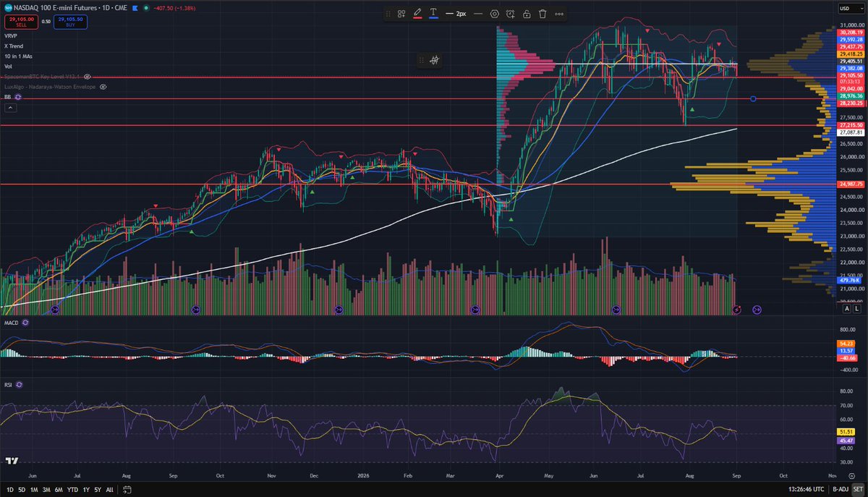This screenshot has height=497, width=868.
Task: Open the line style selector in drawing toolbar
Action: point(478,14)
